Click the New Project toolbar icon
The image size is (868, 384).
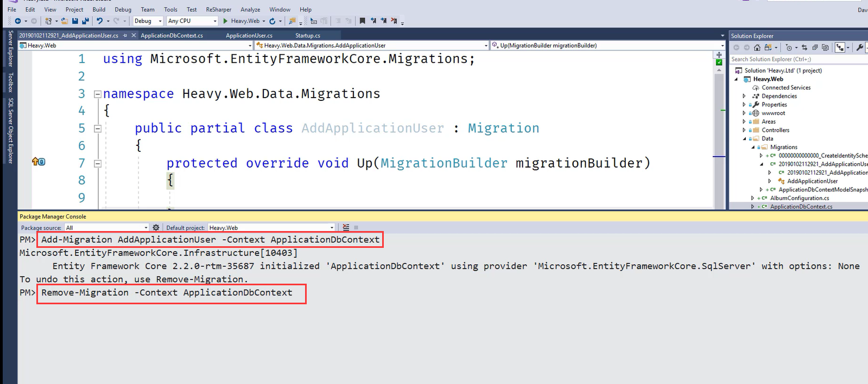point(49,21)
